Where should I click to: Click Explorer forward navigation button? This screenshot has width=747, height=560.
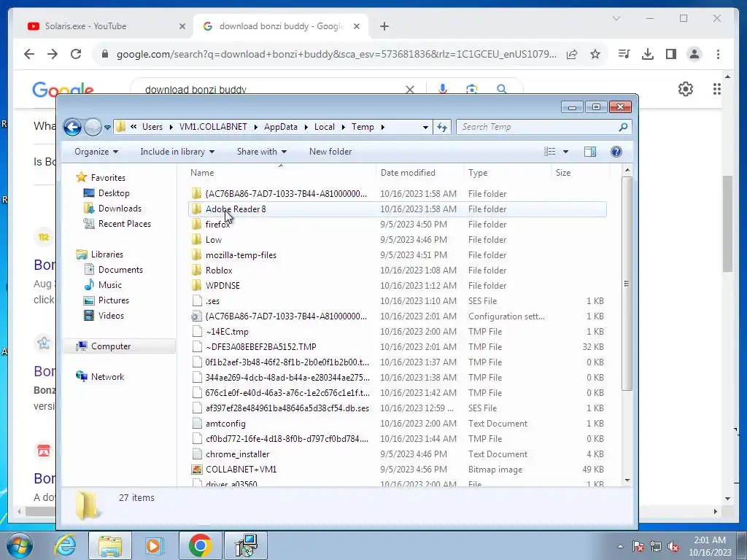93,127
